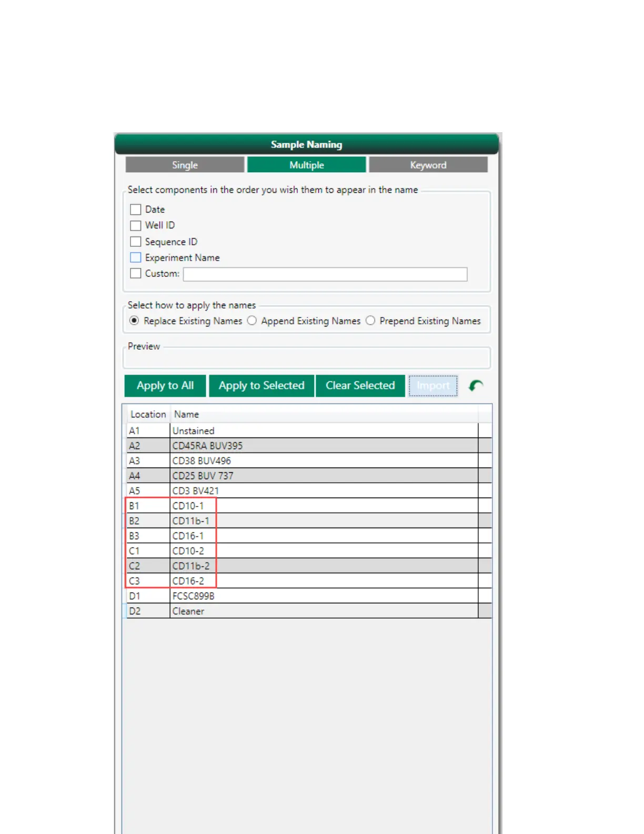Click location cell A2
Viewport: 644px width, 834px height.
148,446
